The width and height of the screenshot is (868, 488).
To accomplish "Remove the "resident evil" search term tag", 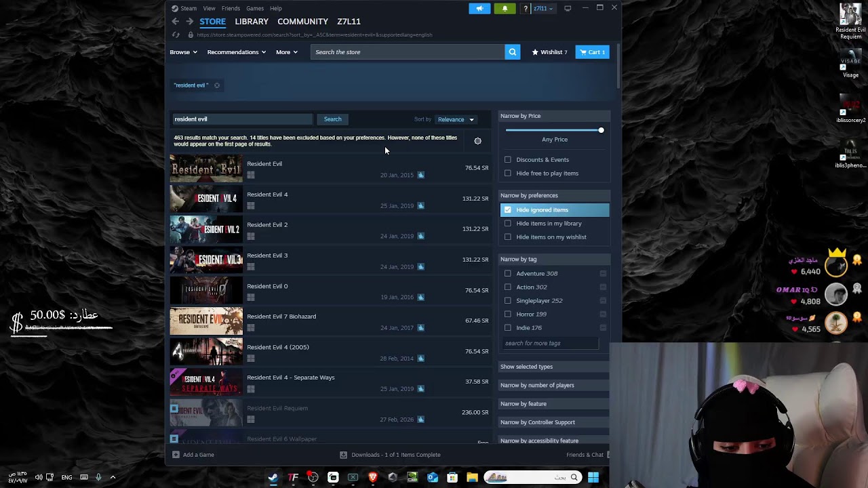I will click(217, 85).
